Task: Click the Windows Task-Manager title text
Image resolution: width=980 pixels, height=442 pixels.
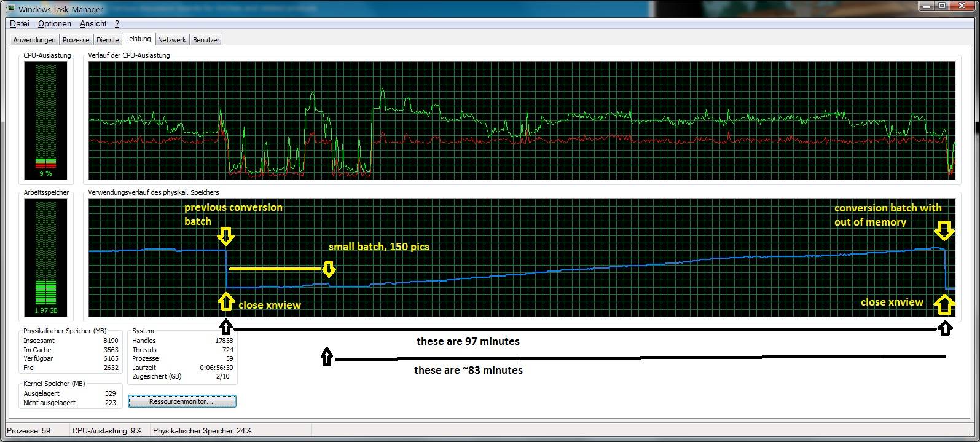Action: (61, 9)
